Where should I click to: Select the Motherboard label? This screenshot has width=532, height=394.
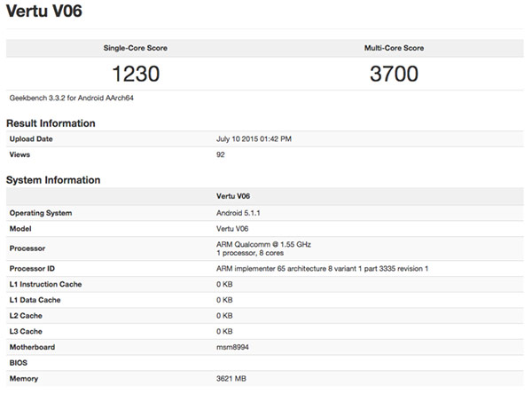(32, 347)
